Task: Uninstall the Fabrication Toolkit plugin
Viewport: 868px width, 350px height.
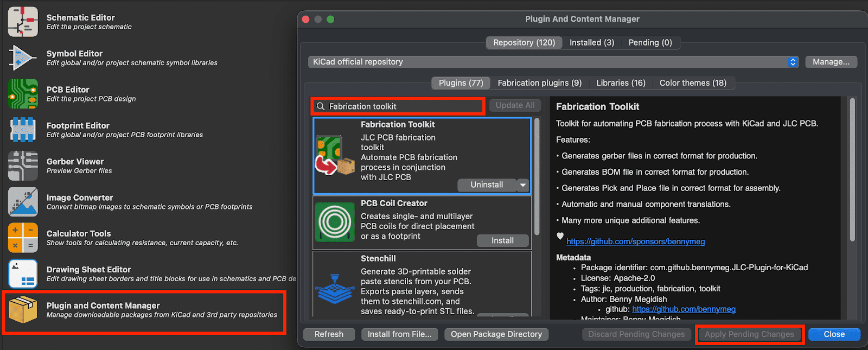Action: point(487,185)
